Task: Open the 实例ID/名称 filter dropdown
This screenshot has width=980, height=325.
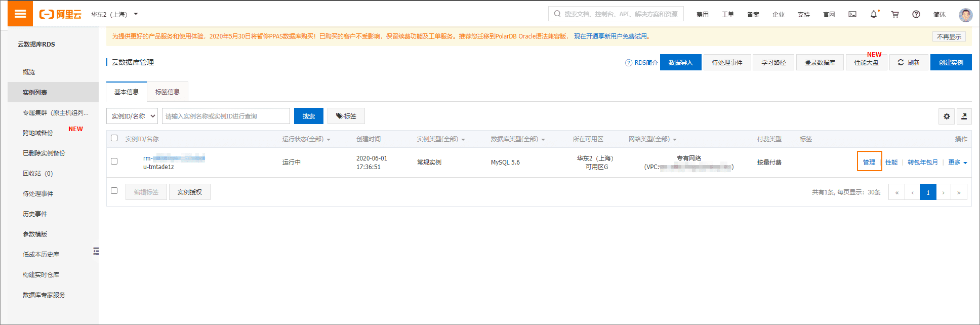Action: pos(132,116)
